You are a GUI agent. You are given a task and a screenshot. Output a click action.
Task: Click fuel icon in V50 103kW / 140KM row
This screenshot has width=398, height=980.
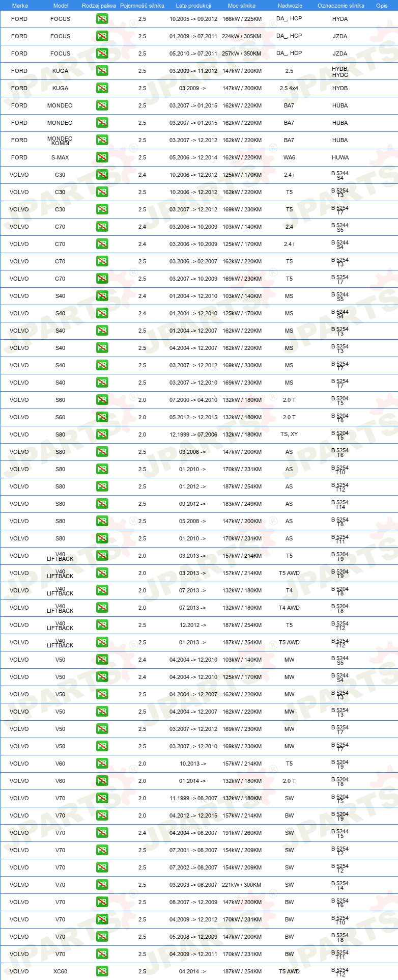[x=102, y=660]
